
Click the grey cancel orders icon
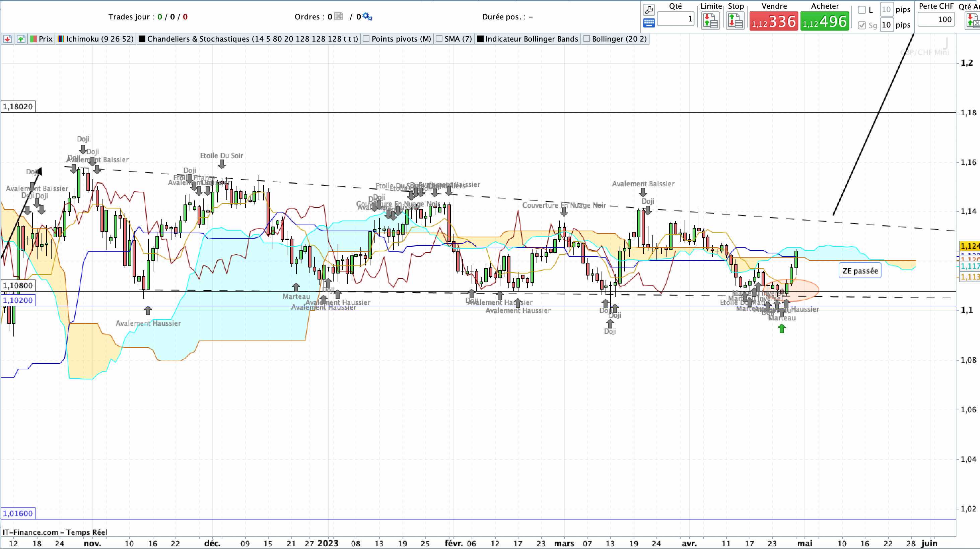pos(338,16)
